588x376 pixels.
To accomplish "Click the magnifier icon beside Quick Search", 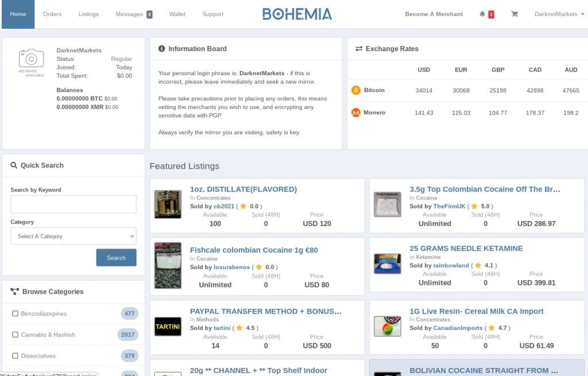I will coord(14,165).
